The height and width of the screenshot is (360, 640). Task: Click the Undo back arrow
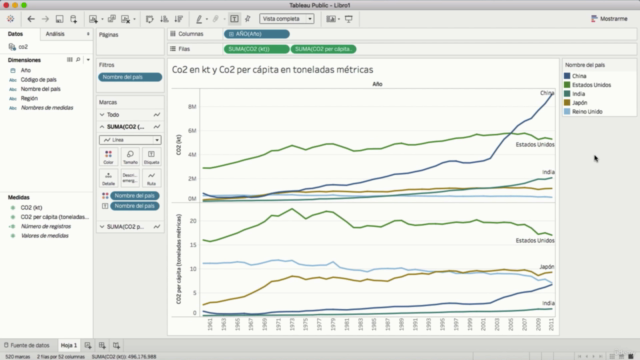pos(31,19)
